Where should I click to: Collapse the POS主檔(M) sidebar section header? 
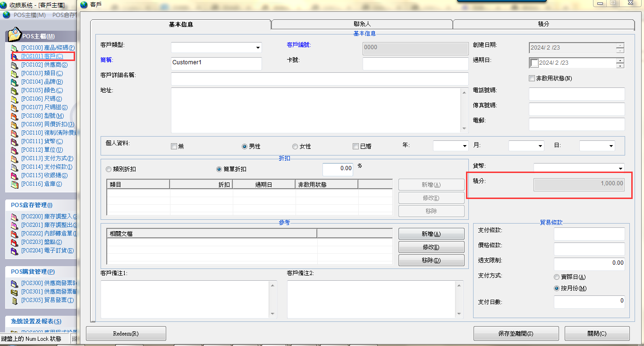pyautogui.click(x=42, y=36)
